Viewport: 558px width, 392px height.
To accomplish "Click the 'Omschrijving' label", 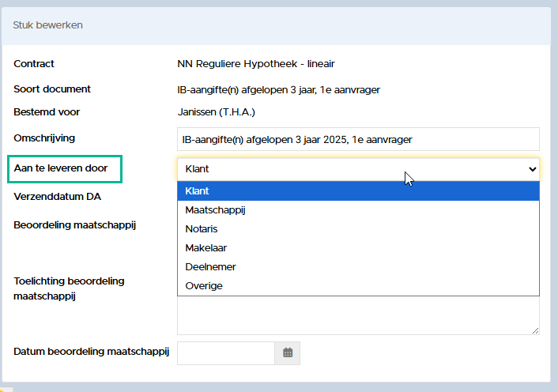I will (x=44, y=138).
